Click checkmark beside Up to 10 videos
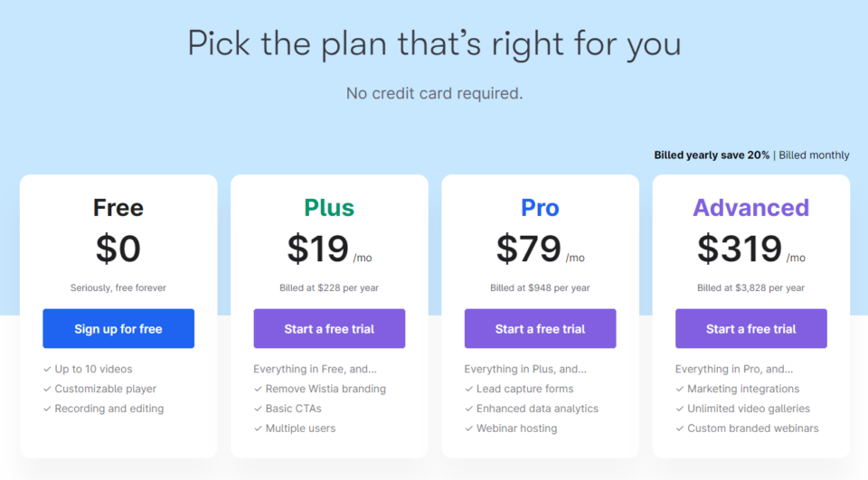The image size is (868, 480). tap(47, 369)
